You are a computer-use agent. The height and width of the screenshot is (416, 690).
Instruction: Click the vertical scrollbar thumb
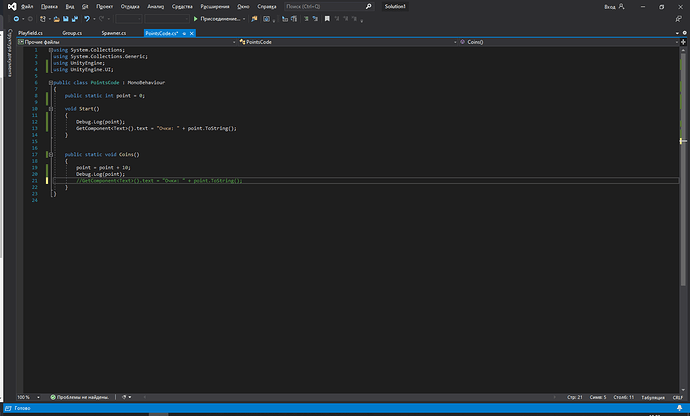tap(683, 167)
